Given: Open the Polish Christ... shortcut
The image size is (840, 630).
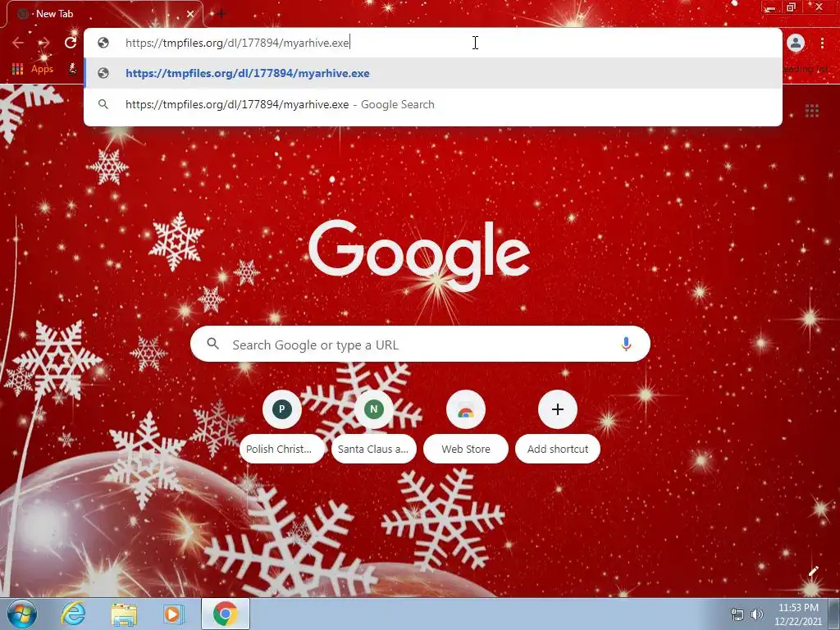Looking at the screenshot, I should pyautogui.click(x=282, y=427).
